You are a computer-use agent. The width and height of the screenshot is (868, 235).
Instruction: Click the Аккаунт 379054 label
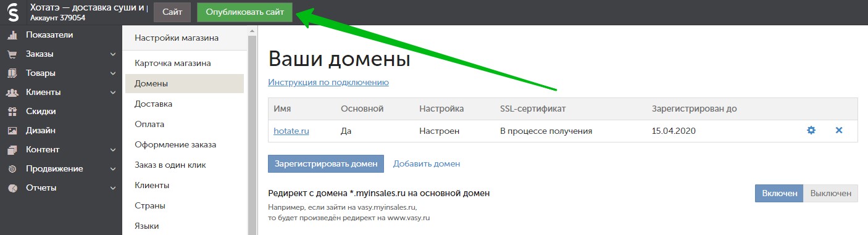[x=57, y=18]
